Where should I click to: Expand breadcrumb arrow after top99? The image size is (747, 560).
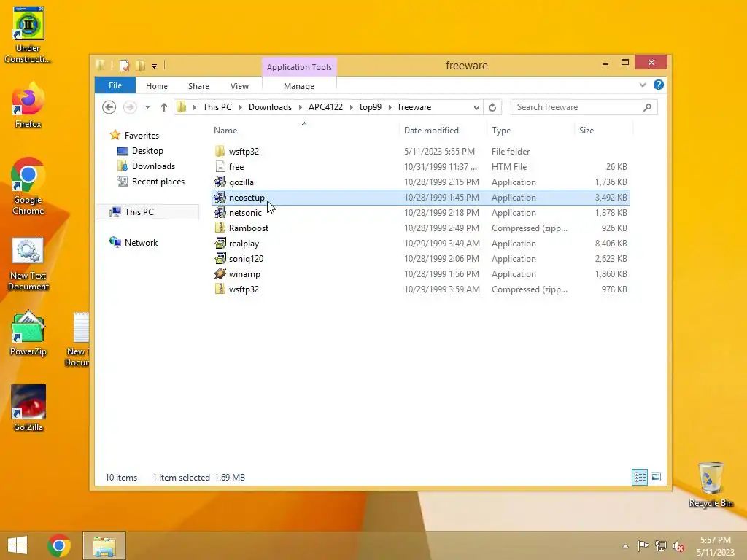(390, 108)
